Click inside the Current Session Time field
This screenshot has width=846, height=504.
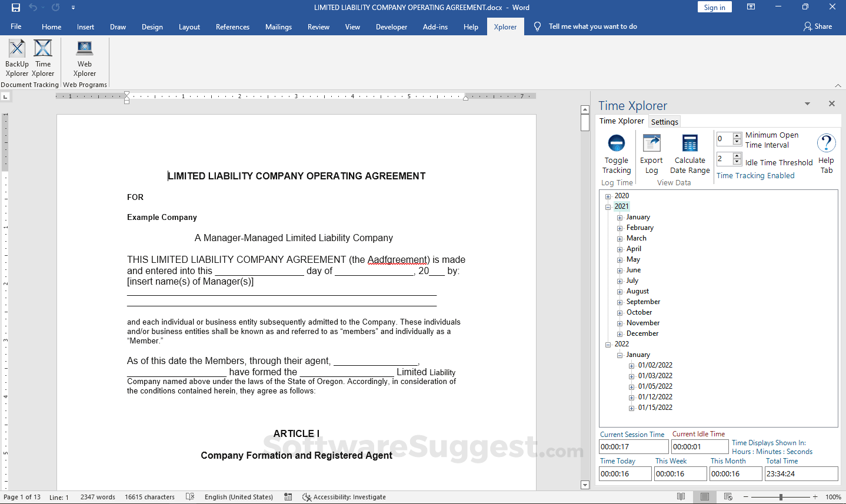tap(633, 446)
